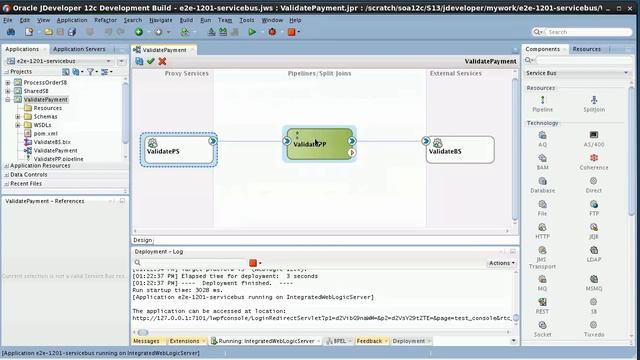Pick the REST technology adapter
This screenshot has width=640, height=360.
(x=542, y=306)
